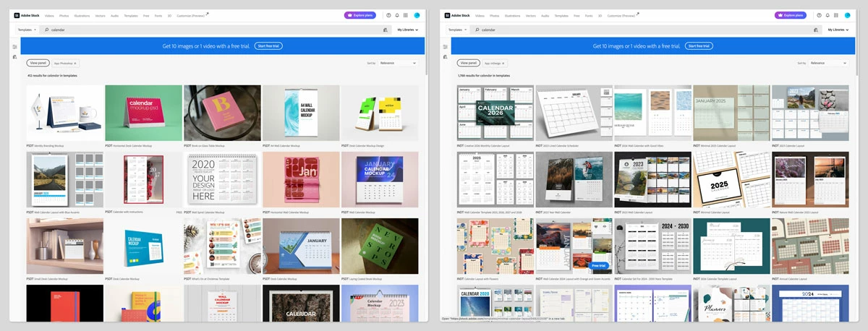Open the 2025 minimal calendar layout thumbnail
868x331 pixels.
click(x=731, y=179)
